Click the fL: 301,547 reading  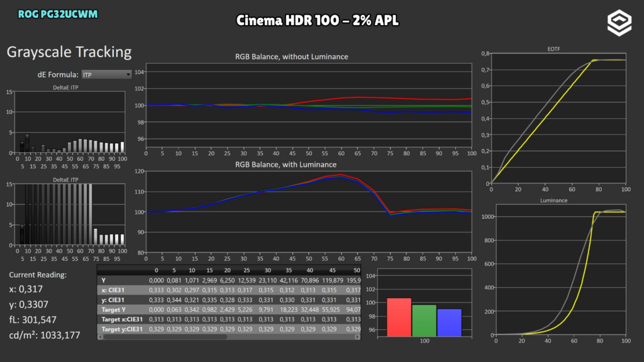click(x=33, y=320)
